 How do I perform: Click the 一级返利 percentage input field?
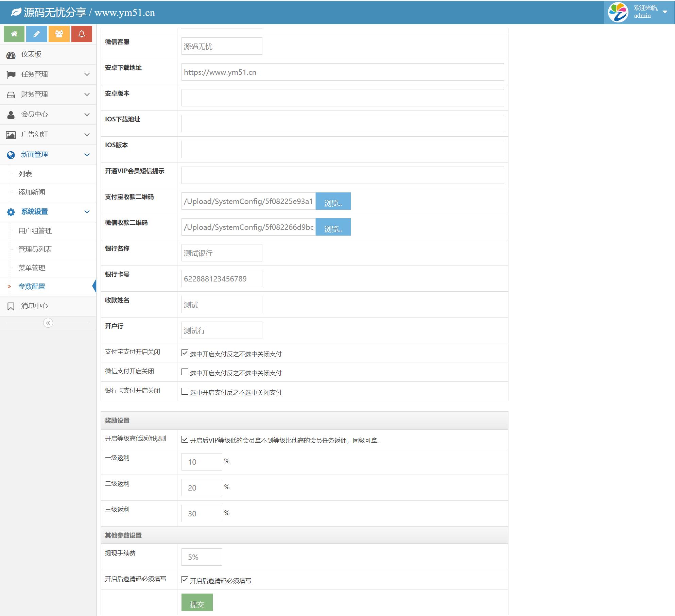coord(202,462)
